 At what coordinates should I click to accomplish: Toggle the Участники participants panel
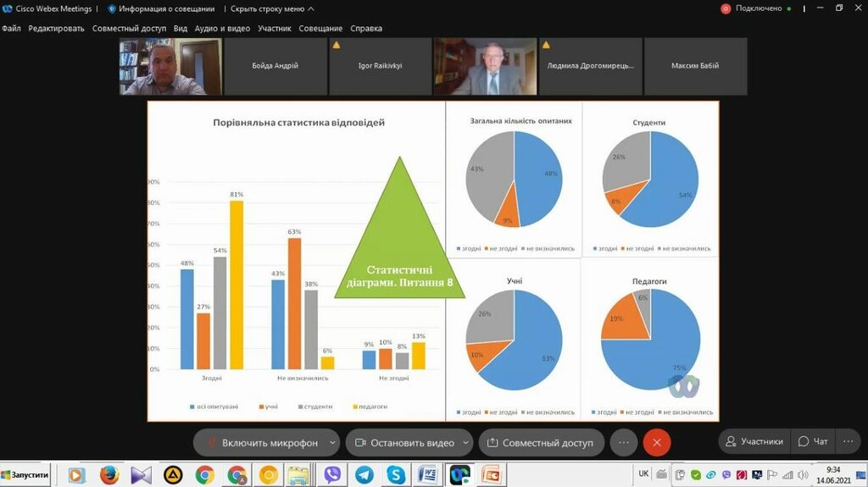pos(753,441)
